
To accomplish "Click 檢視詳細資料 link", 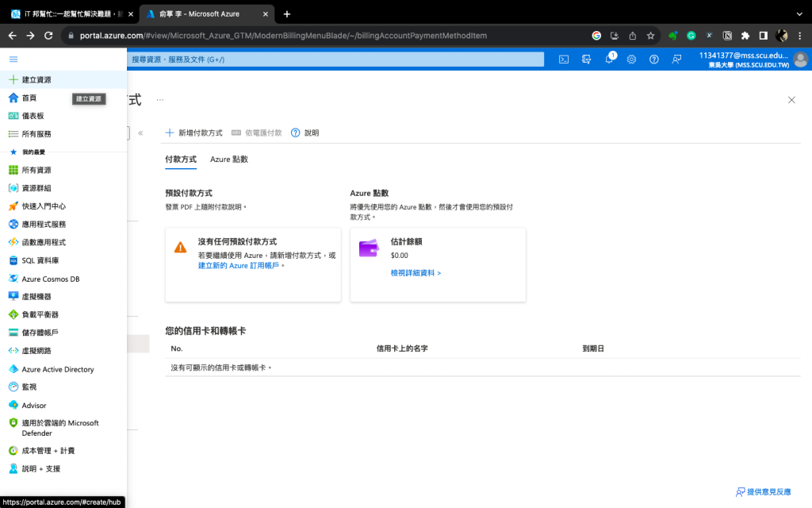I will 416,273.
